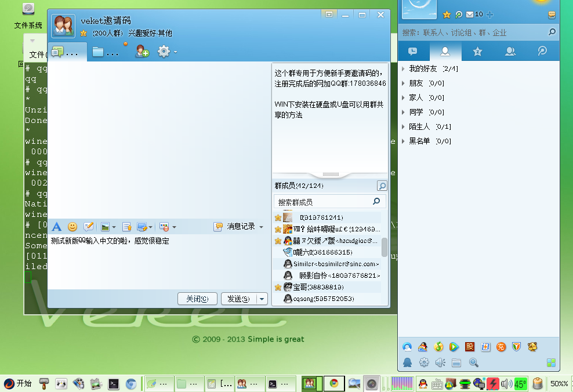Open system settings gear in QQ panel
Image resolution: width=573 pixels, height=392 pixels.
(x=424, y=362)
